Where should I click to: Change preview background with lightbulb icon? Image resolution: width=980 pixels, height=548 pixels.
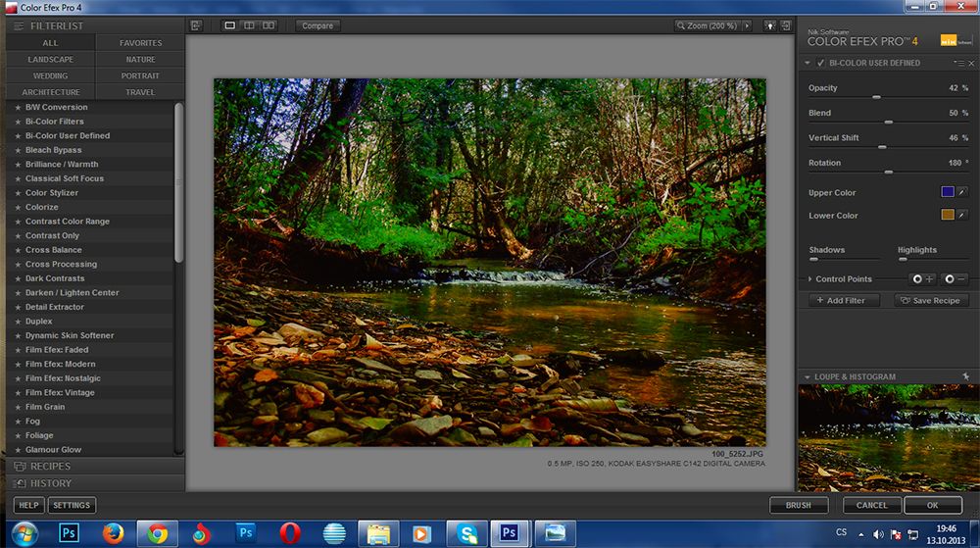(x=770, y=25)
